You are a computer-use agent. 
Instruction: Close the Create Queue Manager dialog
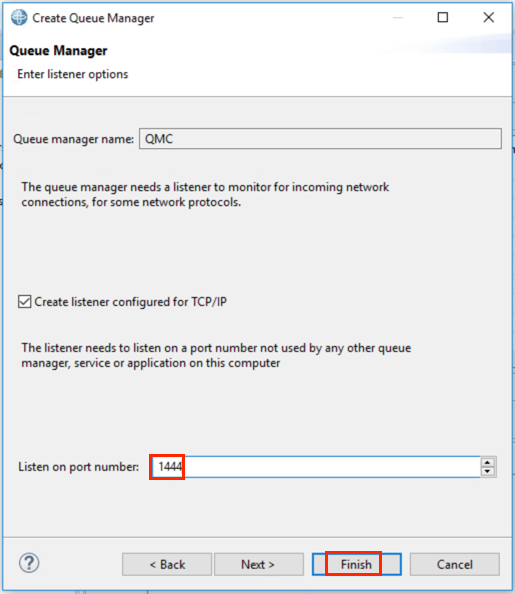(x=488, y=17)
